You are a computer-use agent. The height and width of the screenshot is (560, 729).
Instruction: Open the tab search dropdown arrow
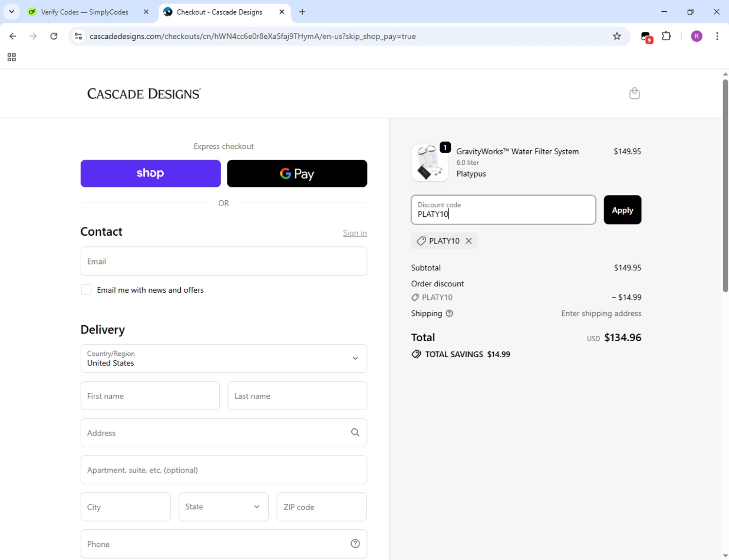point(12,12)
